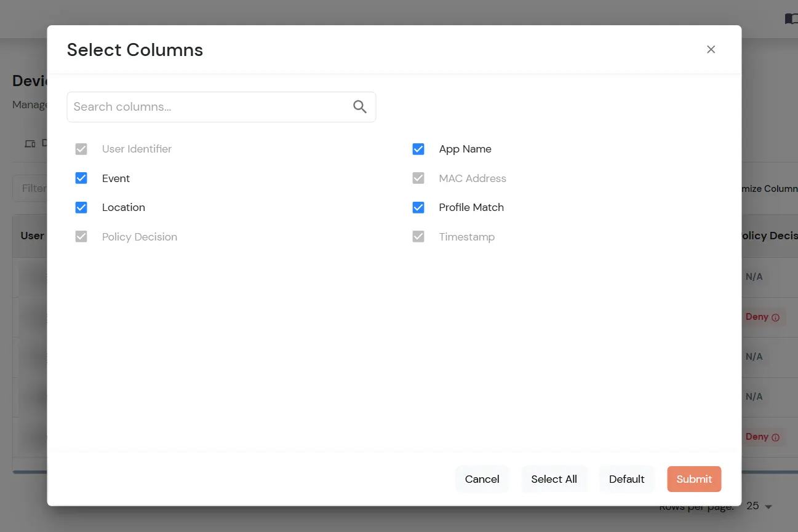The image size is (798, 532).
Task: Open the book icon in top bar
Action: click(x=791, y=19)
